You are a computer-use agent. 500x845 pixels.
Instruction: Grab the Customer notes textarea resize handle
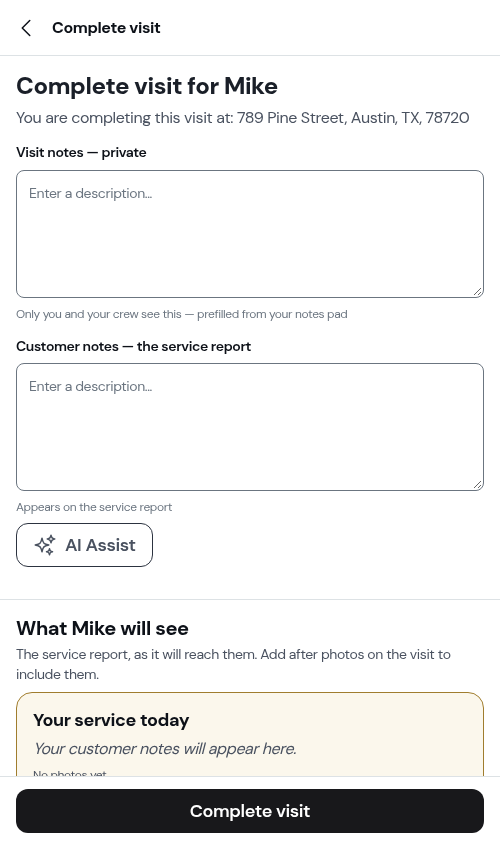[477, 484]
